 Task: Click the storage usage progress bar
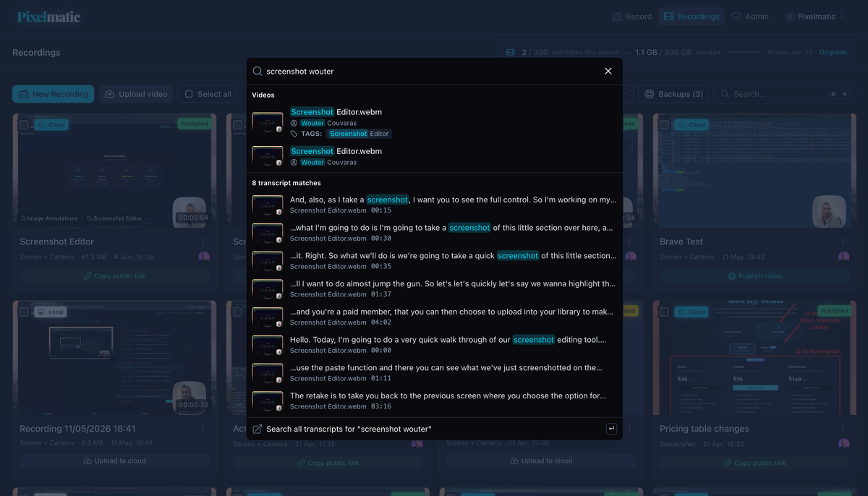(744, 53)
